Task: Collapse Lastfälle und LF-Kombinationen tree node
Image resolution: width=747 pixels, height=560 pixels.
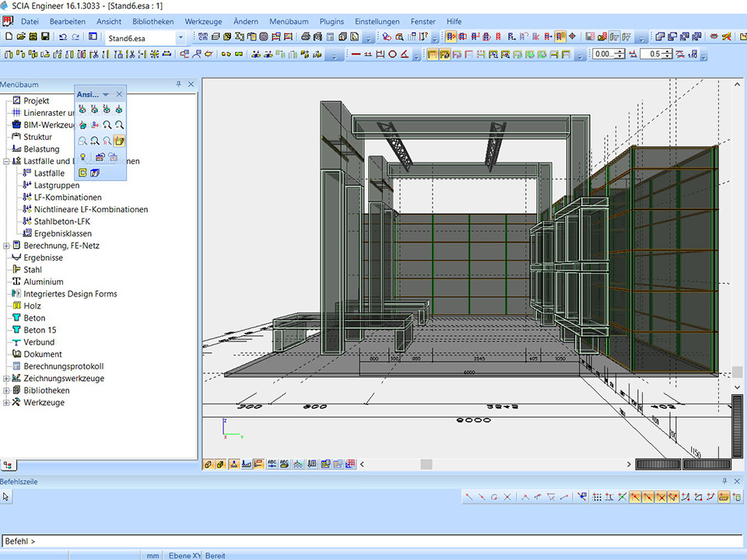Action: pyautogui.click(x=6, y=161)
